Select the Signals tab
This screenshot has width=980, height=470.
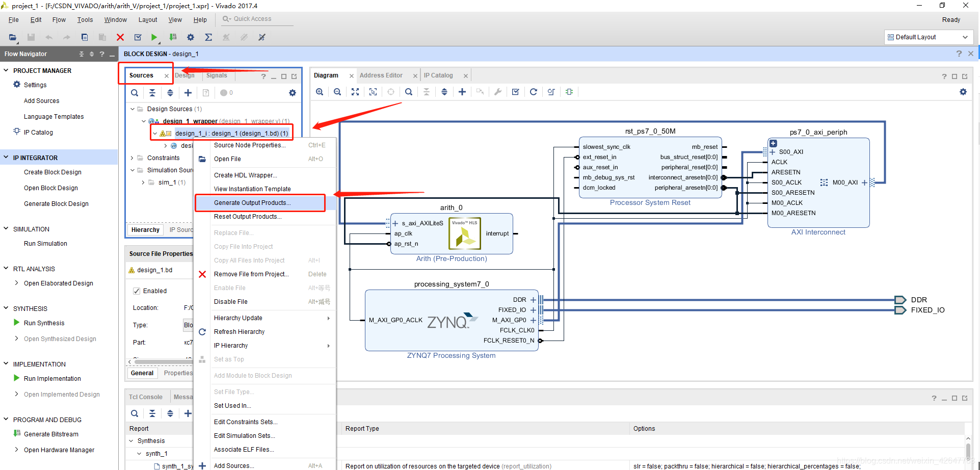(217, 75)
